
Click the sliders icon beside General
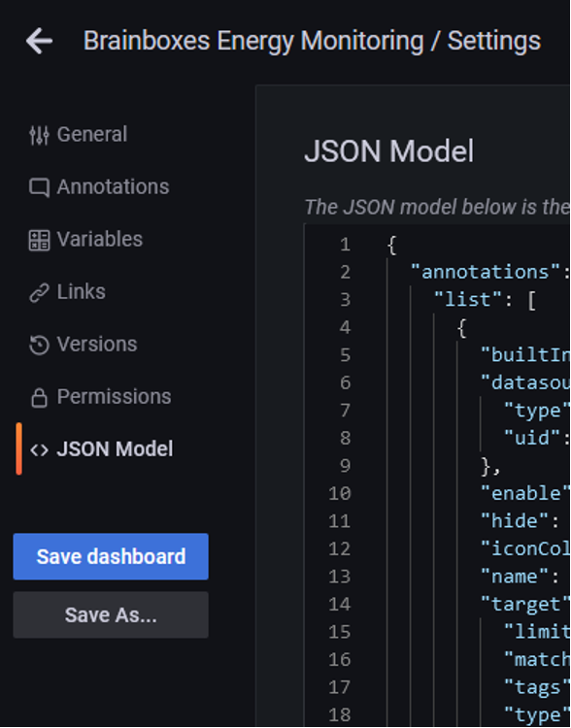coord(39,135)
